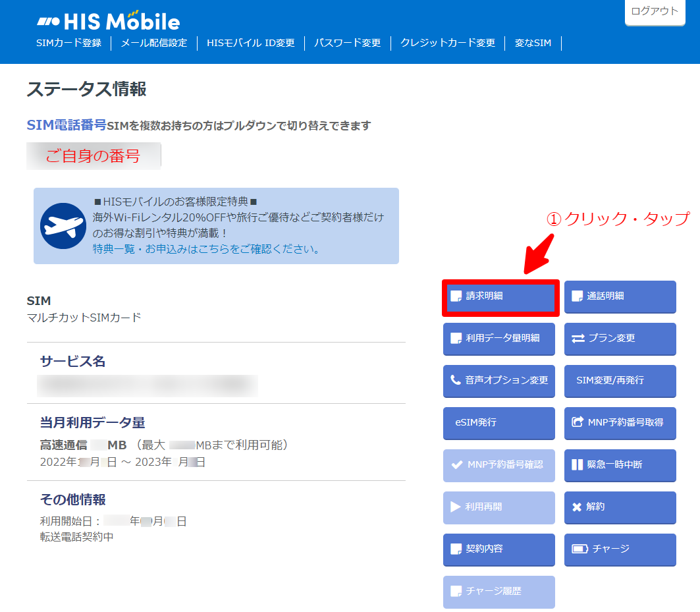Open SIMカード登録 in the top menu
Image resolution: width=700 pixels, height=612 pixels.
coord(68,43)
